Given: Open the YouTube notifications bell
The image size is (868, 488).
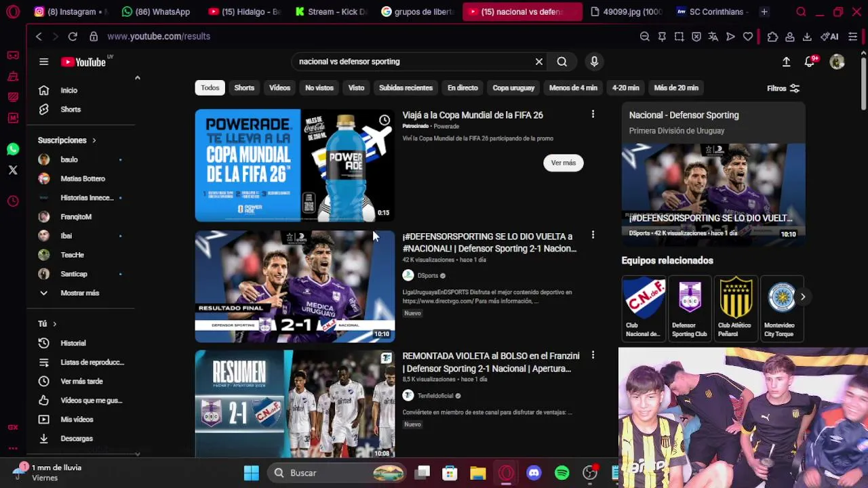Looking at the screenshot, I should pos(810,62).
